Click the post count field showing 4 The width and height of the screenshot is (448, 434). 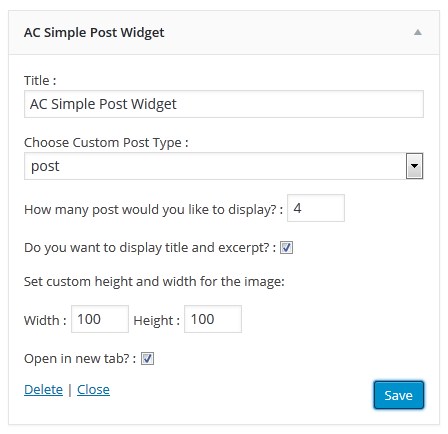[316, 208]
